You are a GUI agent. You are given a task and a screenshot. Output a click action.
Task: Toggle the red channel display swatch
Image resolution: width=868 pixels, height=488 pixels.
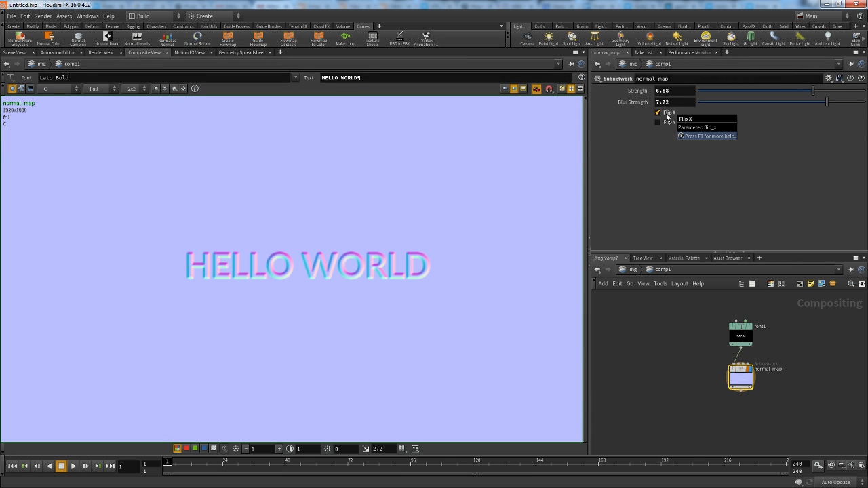[x=186, y=449]
